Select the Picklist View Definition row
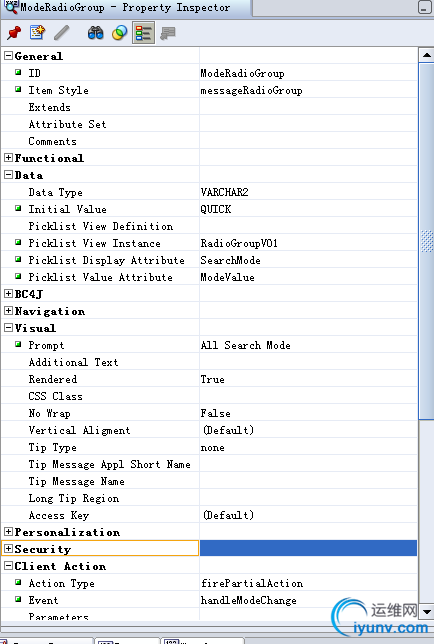Screen dimensions: 434x644 coord(209,226)
